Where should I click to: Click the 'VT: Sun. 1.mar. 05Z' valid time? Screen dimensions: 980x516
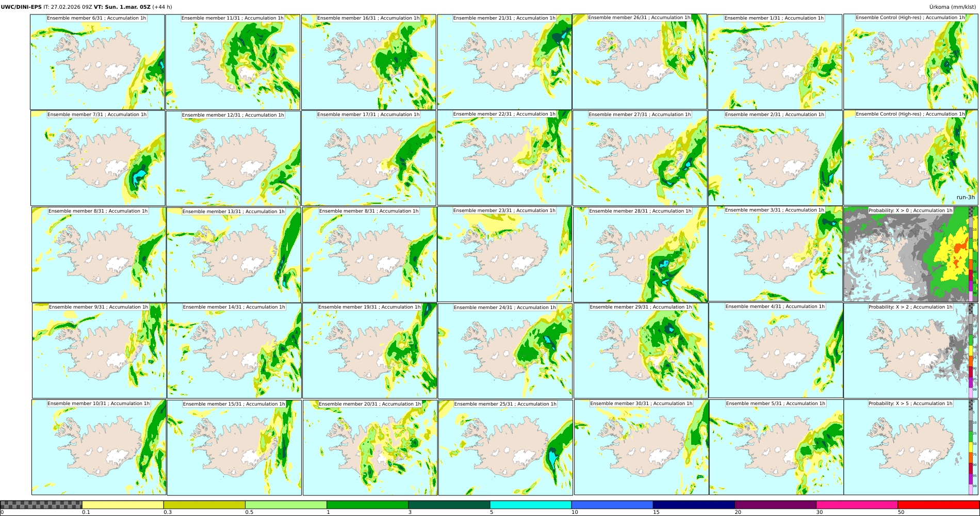(x=122, y=7)
